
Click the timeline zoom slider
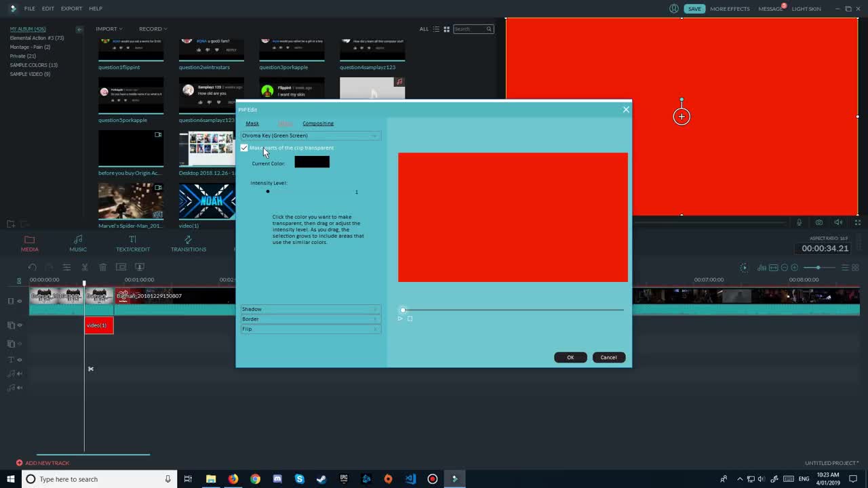click(x=817, y=268)
